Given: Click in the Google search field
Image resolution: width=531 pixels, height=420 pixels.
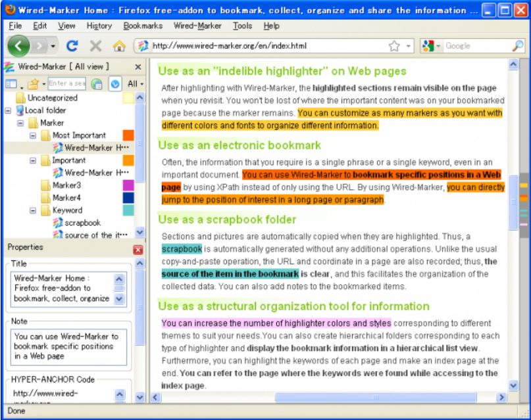Looking at the screenshot, I should 477,45.
